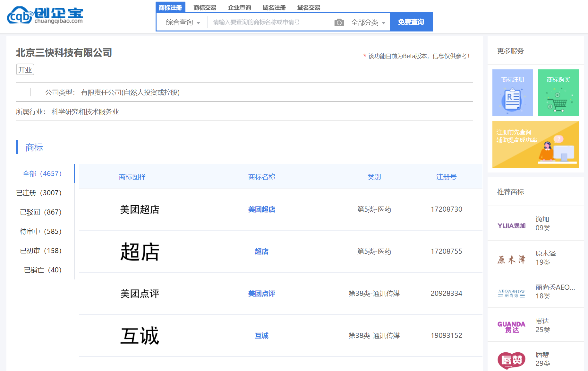Click the 商标名称 column header
The height and width of the screenshot is (371, 588).
click(261, 177)
